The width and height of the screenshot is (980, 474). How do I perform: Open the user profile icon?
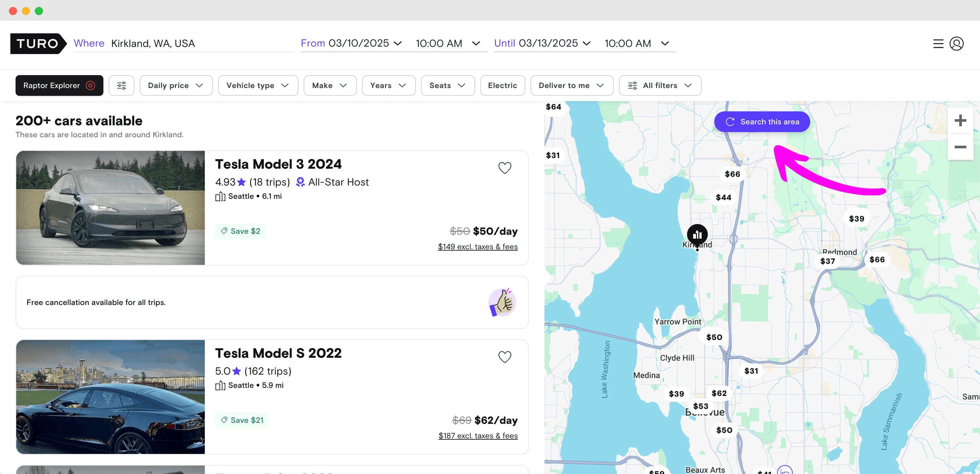tap(956, 44)
